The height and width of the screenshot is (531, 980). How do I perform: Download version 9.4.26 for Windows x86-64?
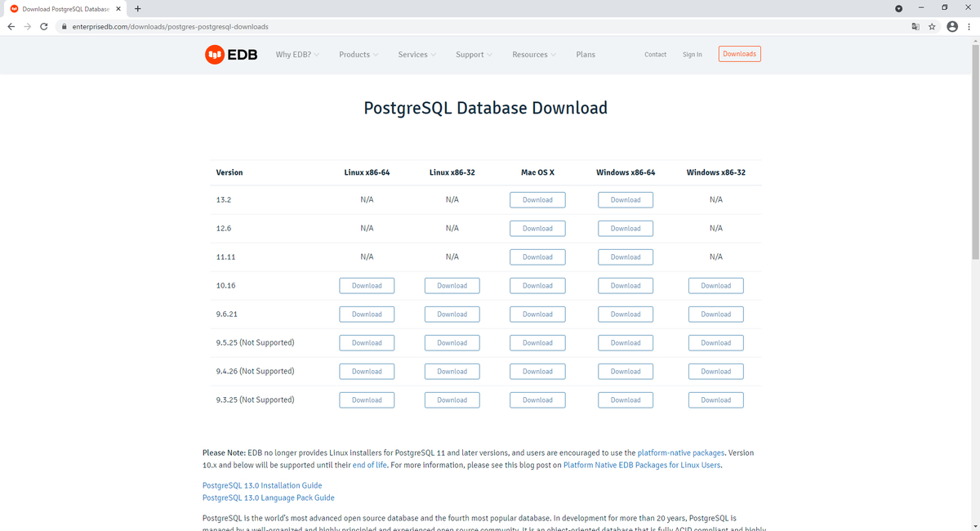pyautogui.click(x=626, y=372)
